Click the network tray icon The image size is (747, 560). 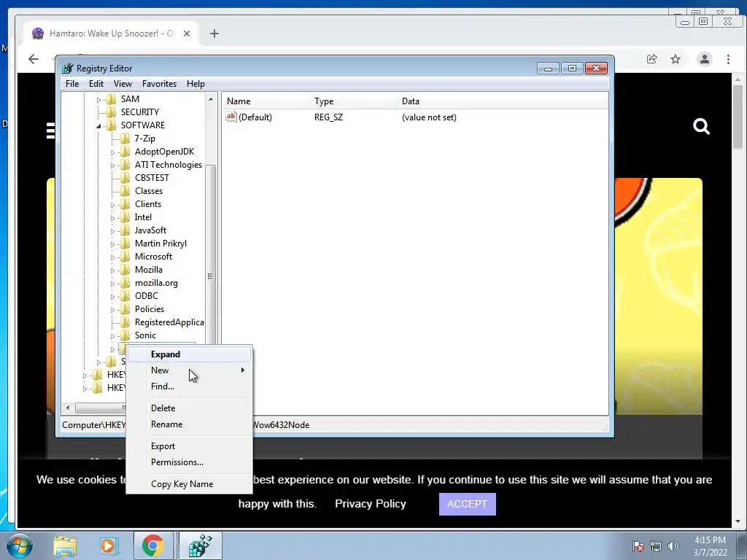tap(656, 546)
